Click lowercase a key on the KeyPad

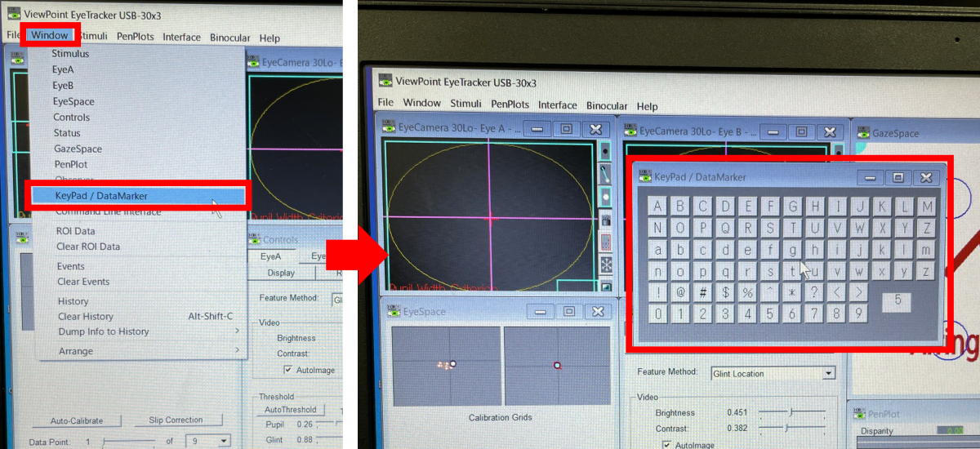click(x=659, y=251)
